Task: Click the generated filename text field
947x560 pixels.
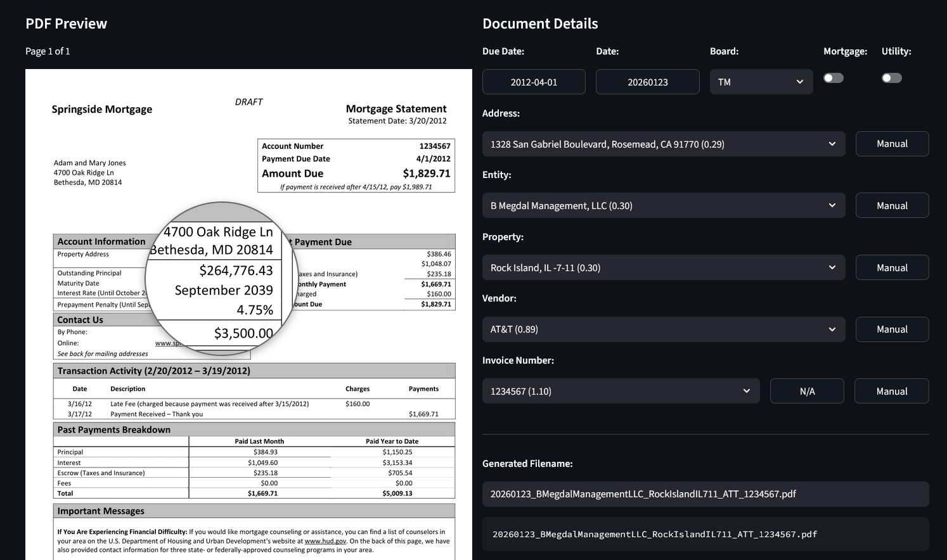Action: 705,494
